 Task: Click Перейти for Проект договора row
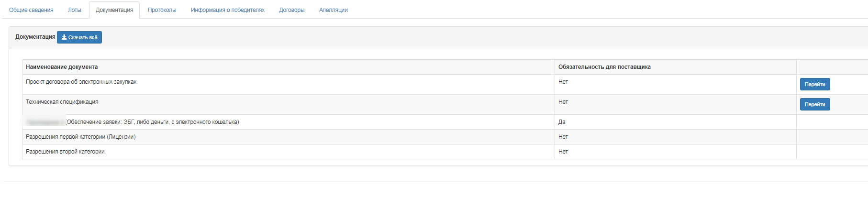point(815,84)
